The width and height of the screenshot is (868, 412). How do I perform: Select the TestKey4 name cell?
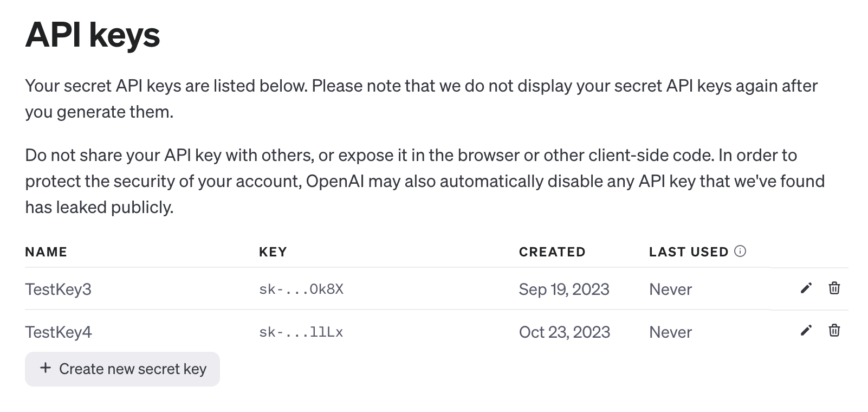[x=59, y=332]
